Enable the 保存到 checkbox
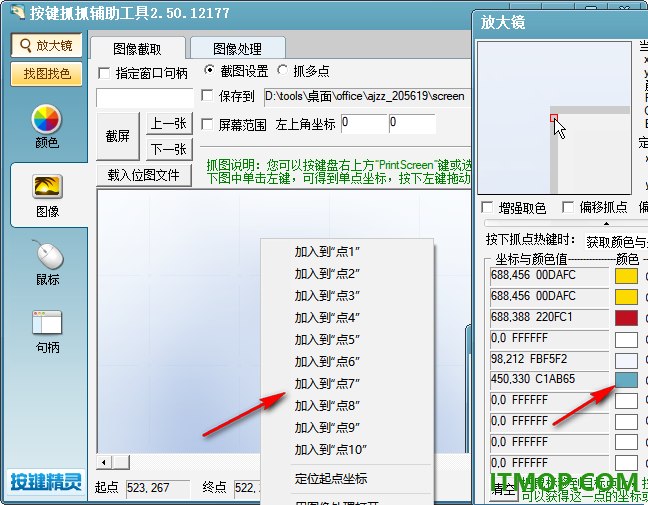The width and height of the screenshot is (648, 505). coord(207,96)
